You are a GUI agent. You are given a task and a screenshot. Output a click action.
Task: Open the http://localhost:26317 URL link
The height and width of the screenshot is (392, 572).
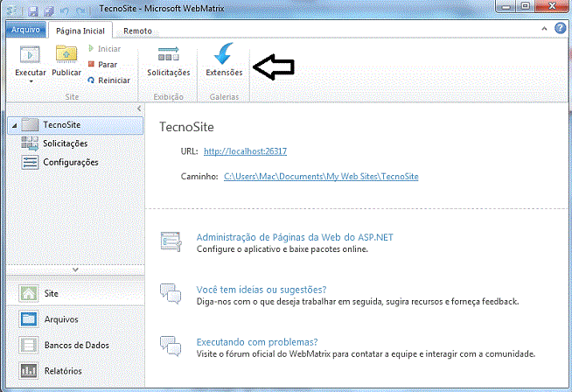click(x=245, y=151)
